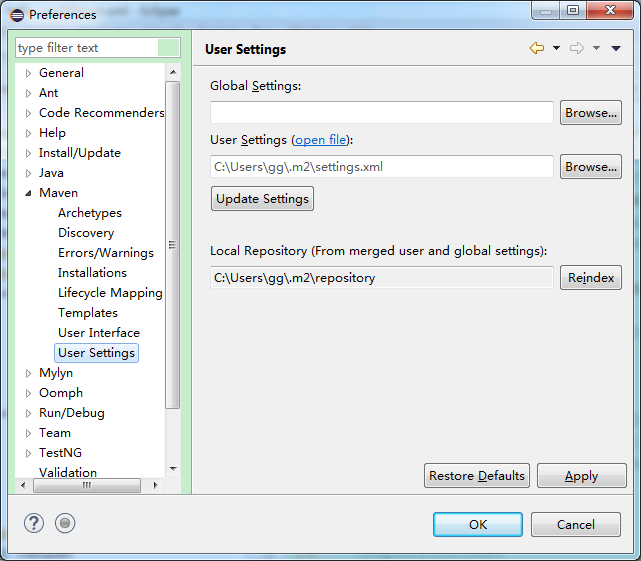Image resolution: width=641 pixels, height=561 pixels.
Task: Open Maven User Interface page
Action: pos(99,333)
